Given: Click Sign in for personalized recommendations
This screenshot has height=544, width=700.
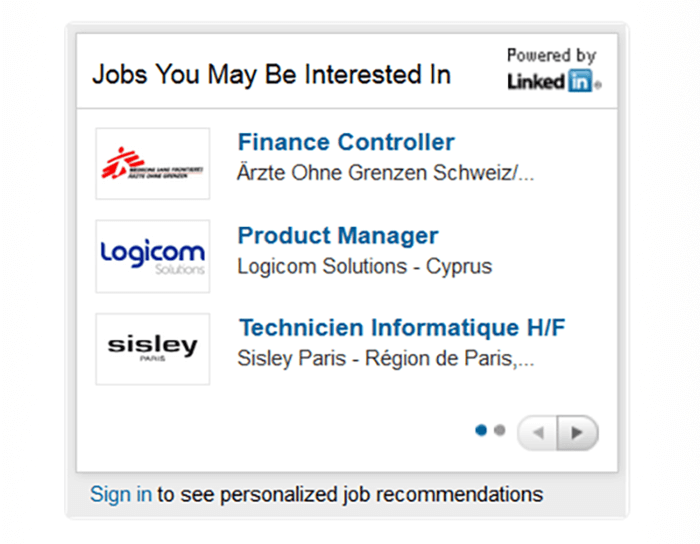Looking at the screenshot, I should point(121,494).
